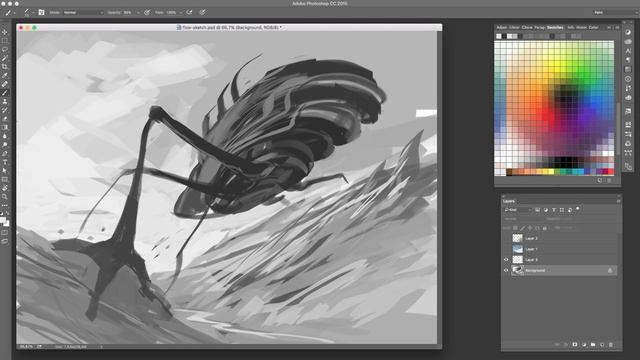
Task: Open the Swatches panel options menu
Action: click(x=617, y=27)
